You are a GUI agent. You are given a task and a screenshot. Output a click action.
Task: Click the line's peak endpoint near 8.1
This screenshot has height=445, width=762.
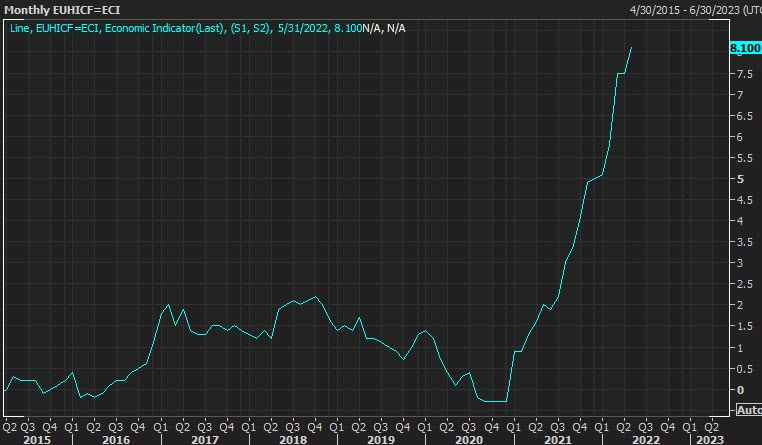(631, 48)
